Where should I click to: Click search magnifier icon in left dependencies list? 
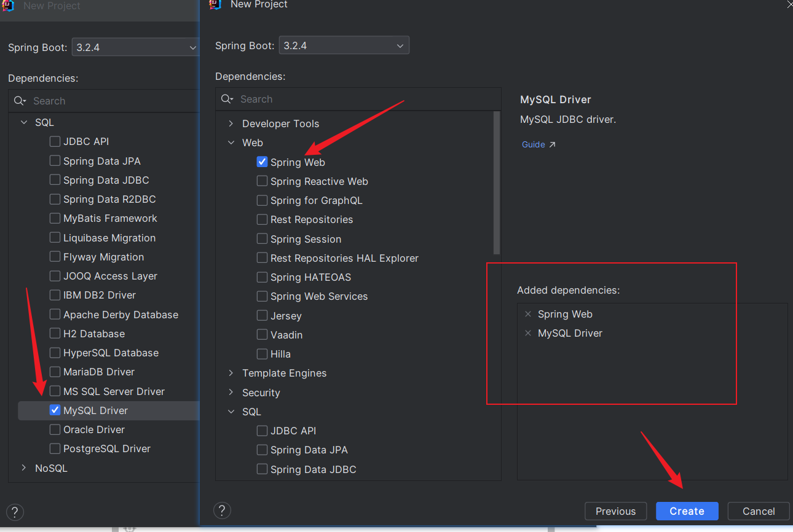(x=20, y=101)
